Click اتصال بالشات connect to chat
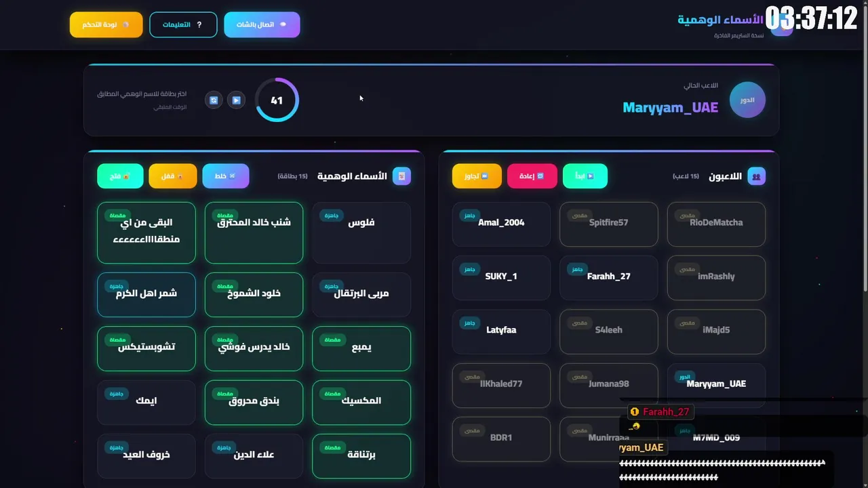The image size is (868, 488). point(262,24)
